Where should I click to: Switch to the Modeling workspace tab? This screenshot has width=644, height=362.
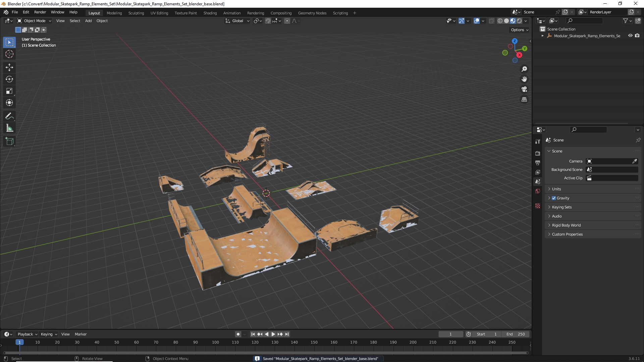(x=114, y=13)
